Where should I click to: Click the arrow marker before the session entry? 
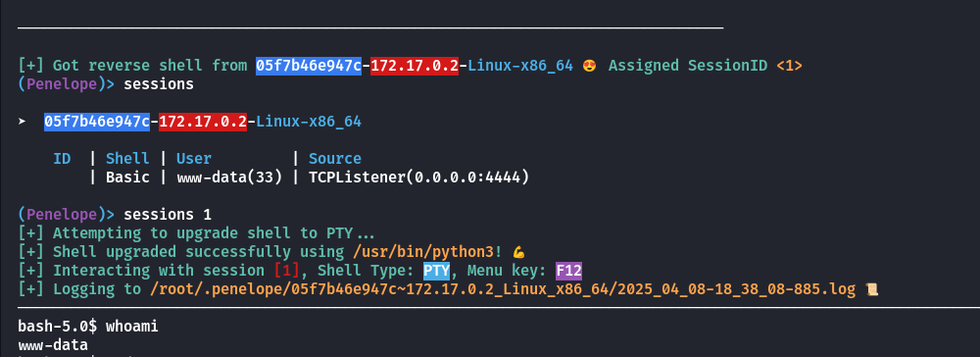(22, 122)
